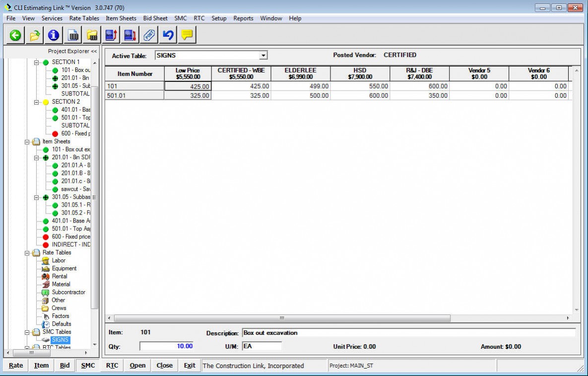This screenshot has width=588, height=376.
Task: Click the Bid button in bottom bar
Action: tap(65, 366)
